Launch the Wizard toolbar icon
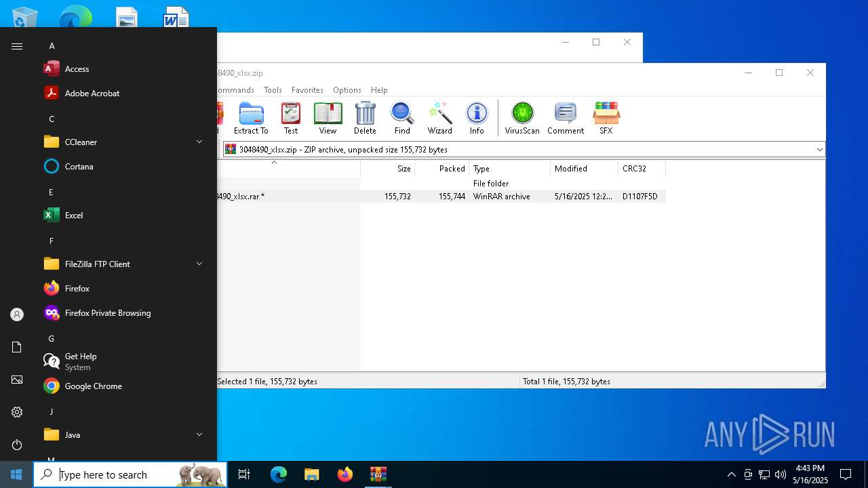 click(x=439, y=118)
